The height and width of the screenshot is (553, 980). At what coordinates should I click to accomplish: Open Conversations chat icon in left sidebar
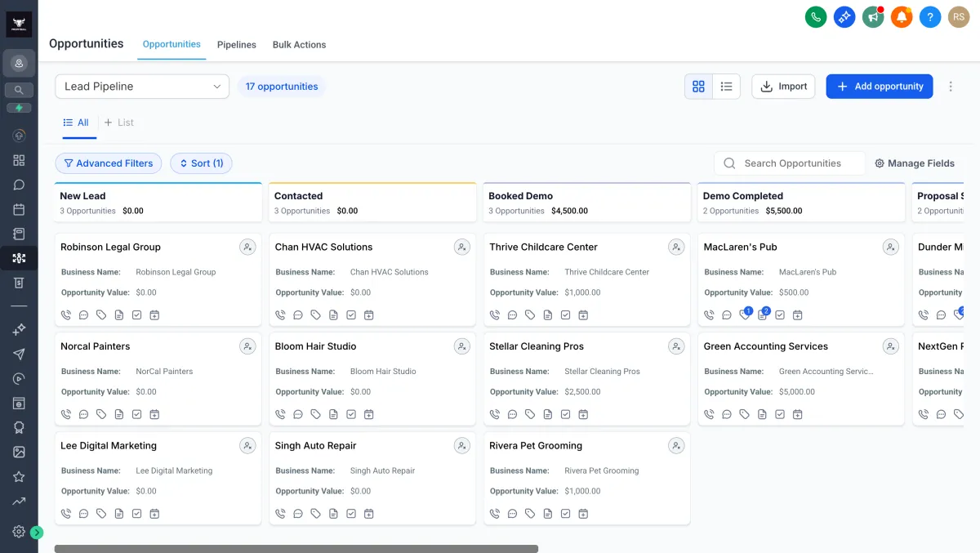(x=19, y=185)
